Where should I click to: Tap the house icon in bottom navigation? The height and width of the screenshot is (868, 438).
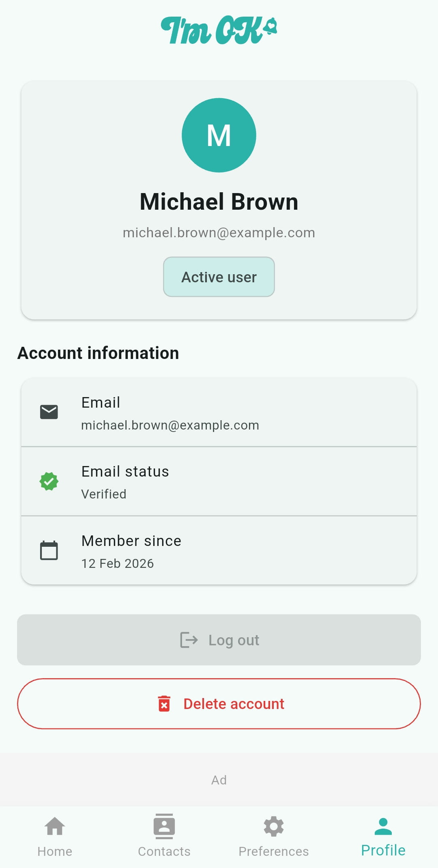[55, 826]
